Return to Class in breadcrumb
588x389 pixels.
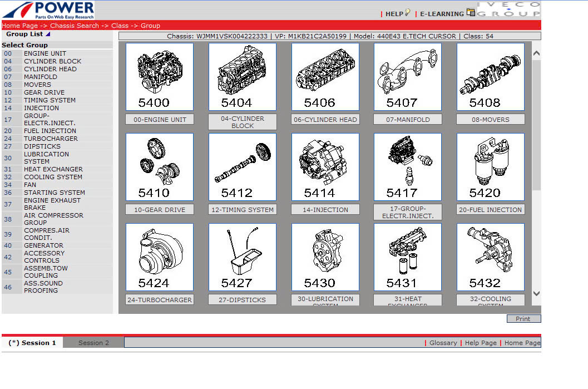(120, 26)
